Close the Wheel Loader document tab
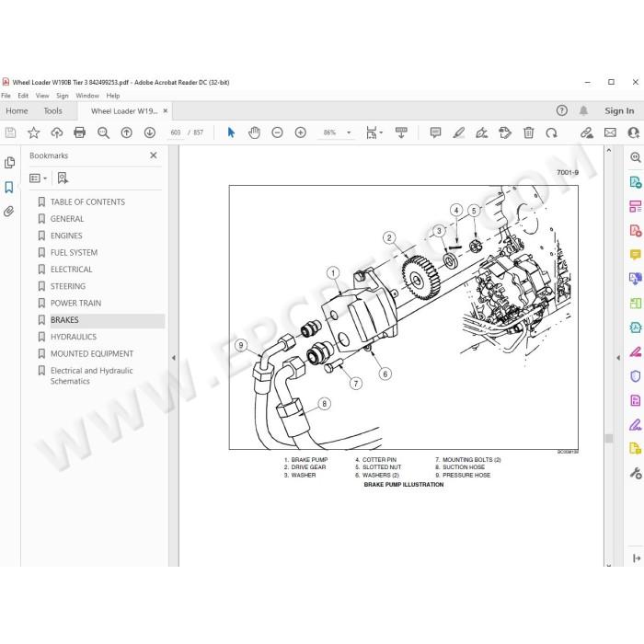 [x=166, y=111]
